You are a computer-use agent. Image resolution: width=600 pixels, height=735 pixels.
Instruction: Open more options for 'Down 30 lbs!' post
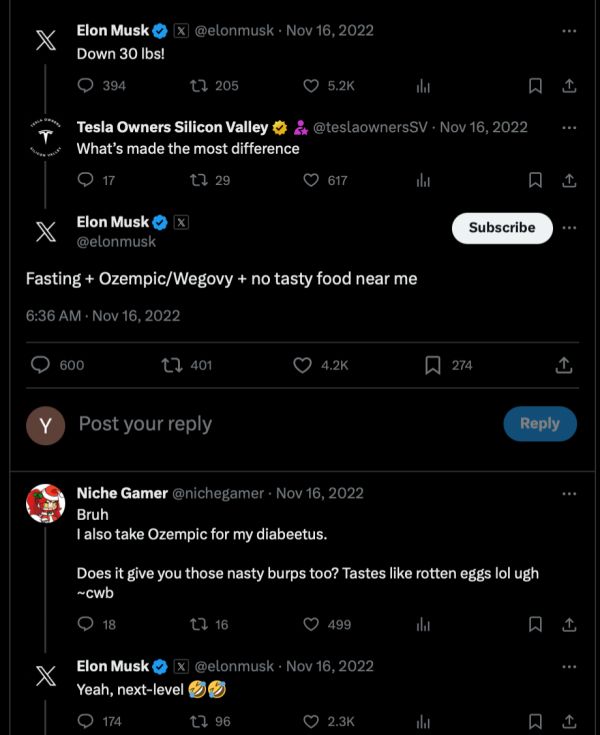pos(569,31)
